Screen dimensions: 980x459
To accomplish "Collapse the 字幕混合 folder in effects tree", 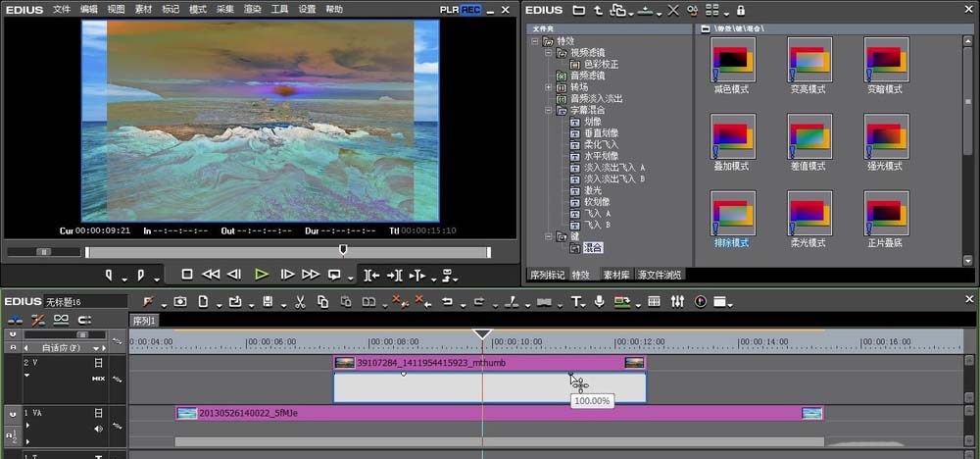I will [x=548, y=111].
